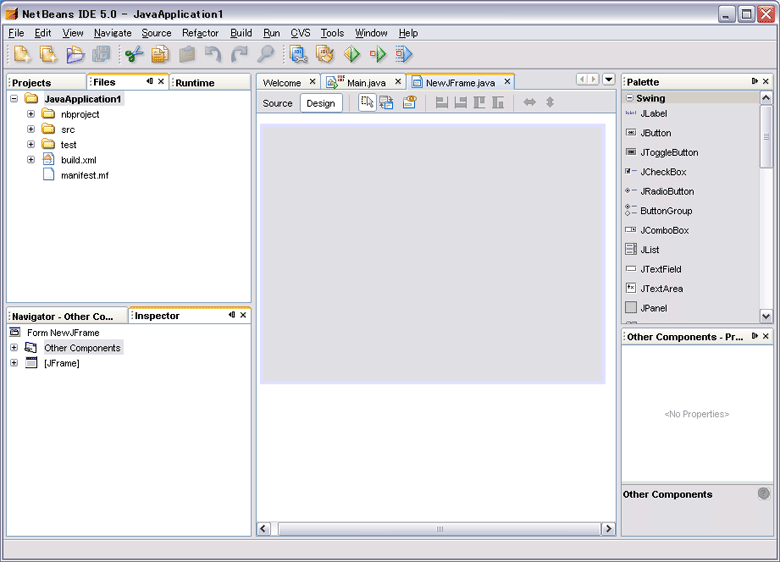
Task: Switch to Source view
Action: pyautogui.click(x=278, y=103)
